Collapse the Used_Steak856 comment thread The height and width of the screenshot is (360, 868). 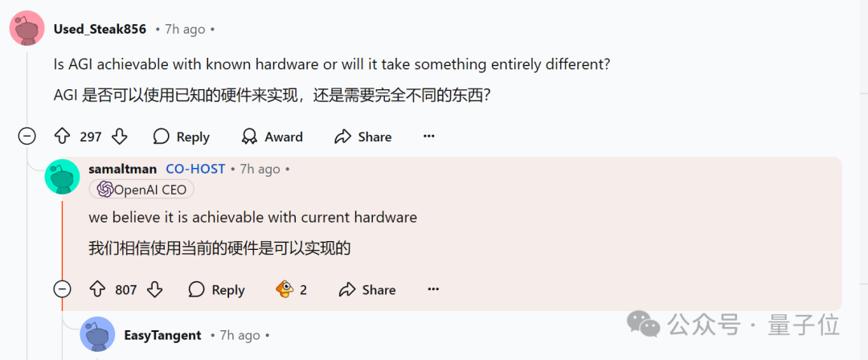point(27,137)
